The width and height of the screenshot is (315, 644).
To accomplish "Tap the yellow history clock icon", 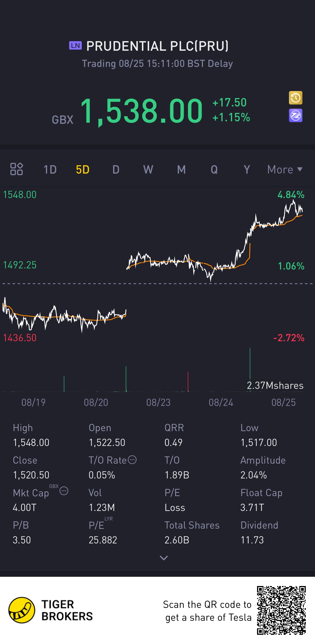I will (295, 98).
